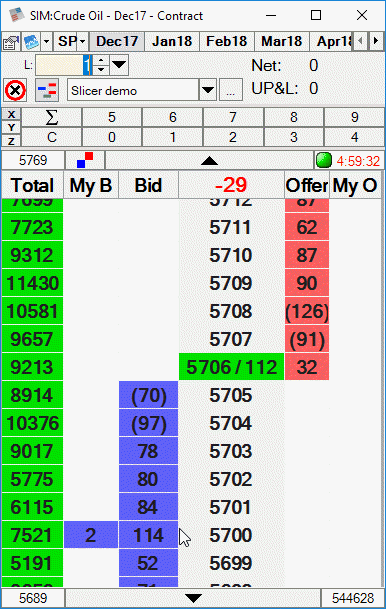Click the My B column header
Image resolution: width=386 pixels, height=609 pixels.
pos(91,185)
